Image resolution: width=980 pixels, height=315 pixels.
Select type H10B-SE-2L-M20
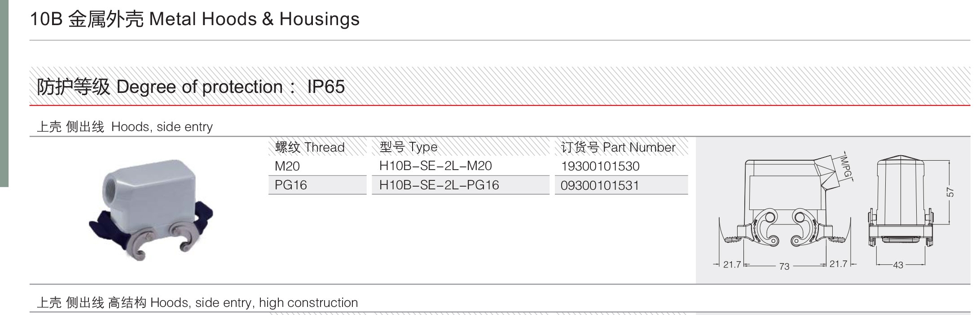click(x=435, y=166)
